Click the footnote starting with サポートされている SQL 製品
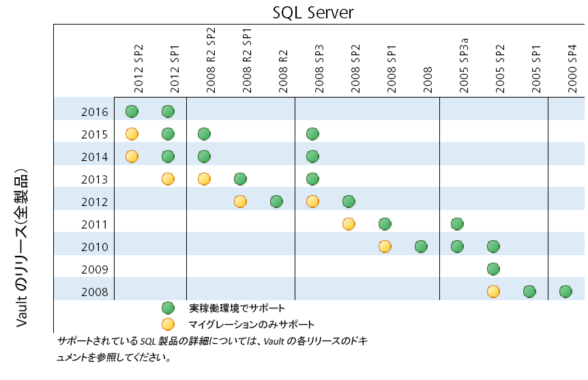 (212, 349)
